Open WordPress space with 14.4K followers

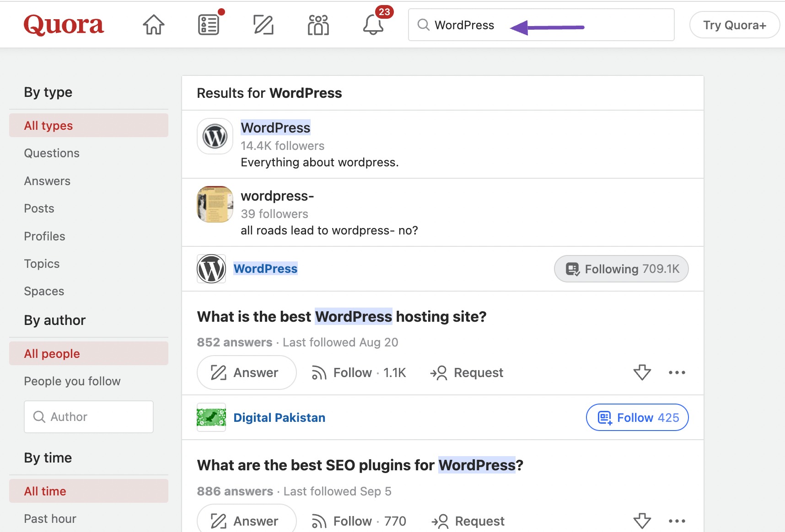tap(275, 128)
